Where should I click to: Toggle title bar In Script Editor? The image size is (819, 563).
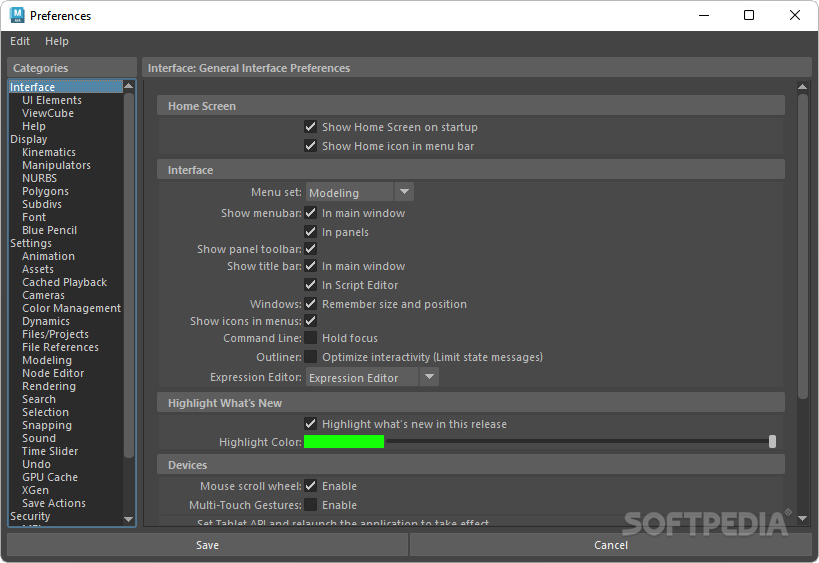(x=310, y=285)
